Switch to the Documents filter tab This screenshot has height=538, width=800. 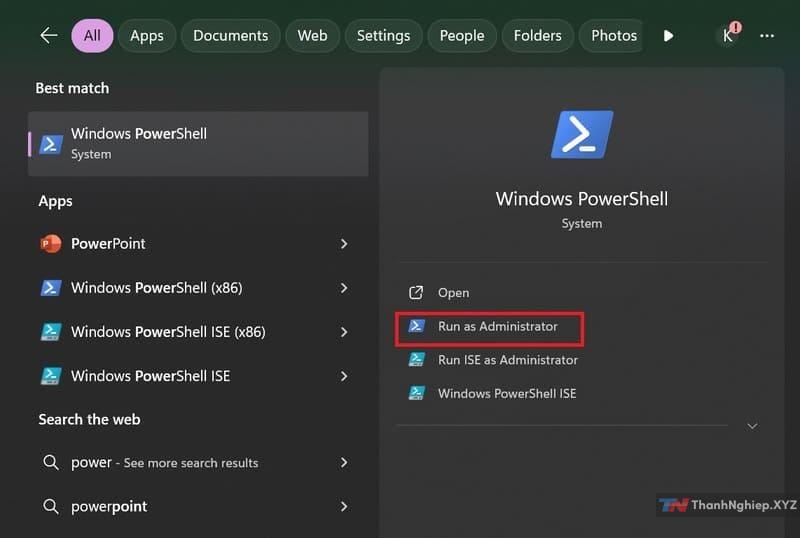(231, 36)
